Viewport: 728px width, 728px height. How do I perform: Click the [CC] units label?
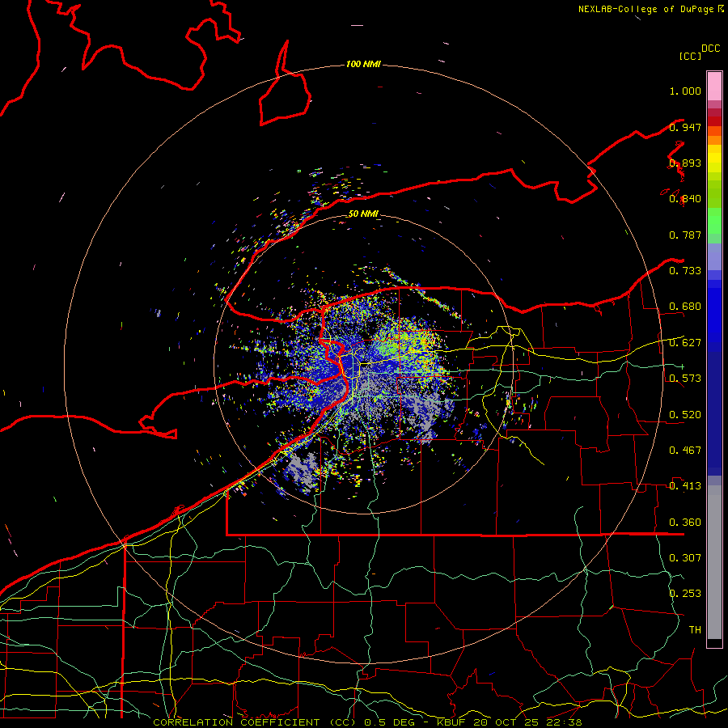click(x=691, y=56)
